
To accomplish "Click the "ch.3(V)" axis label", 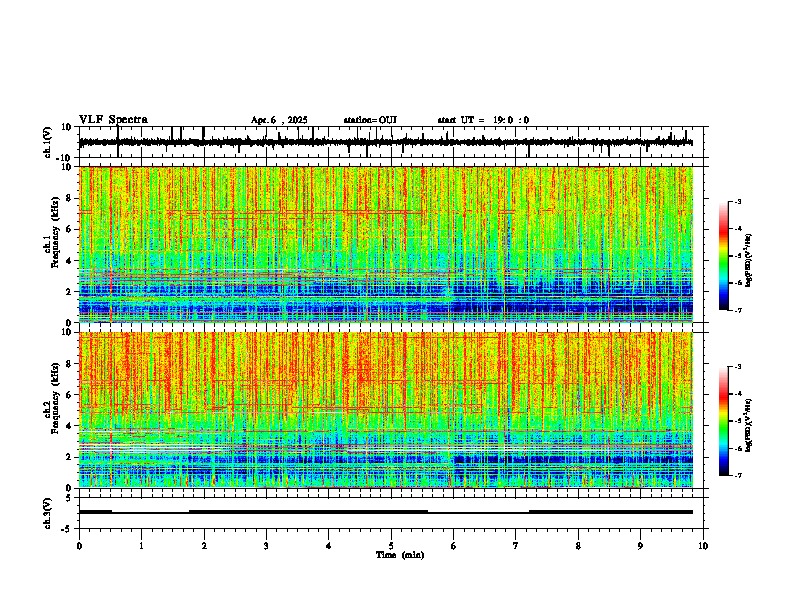I will pos(48,513).
